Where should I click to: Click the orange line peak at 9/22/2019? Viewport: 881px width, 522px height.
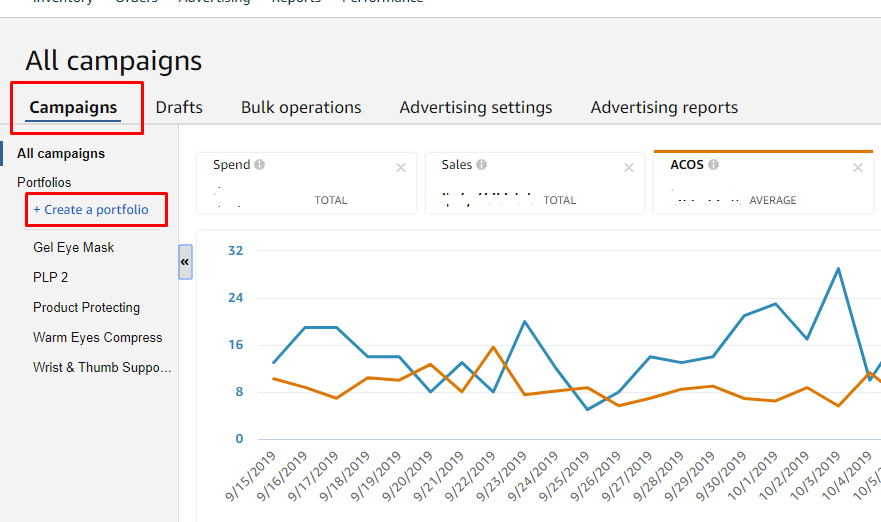tap(493, 347)
